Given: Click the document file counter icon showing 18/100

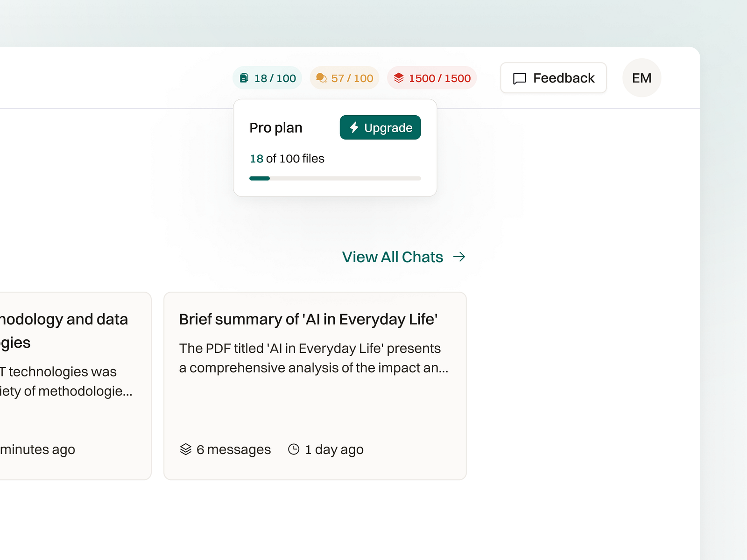Looking at the screenshot, I should (x=245, y=78).
